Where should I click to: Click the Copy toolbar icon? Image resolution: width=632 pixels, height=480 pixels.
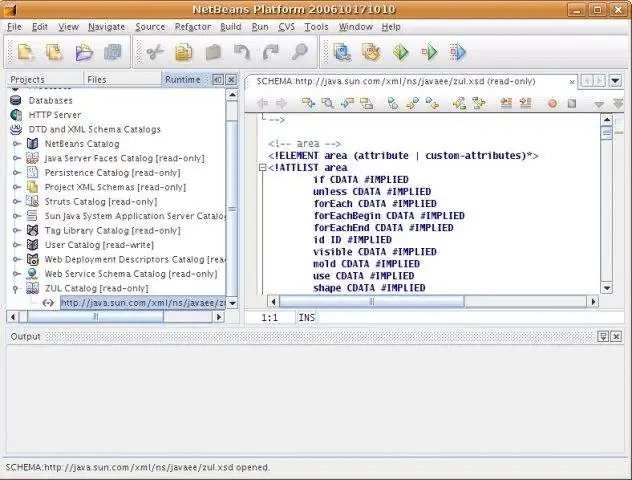[184, 52]
